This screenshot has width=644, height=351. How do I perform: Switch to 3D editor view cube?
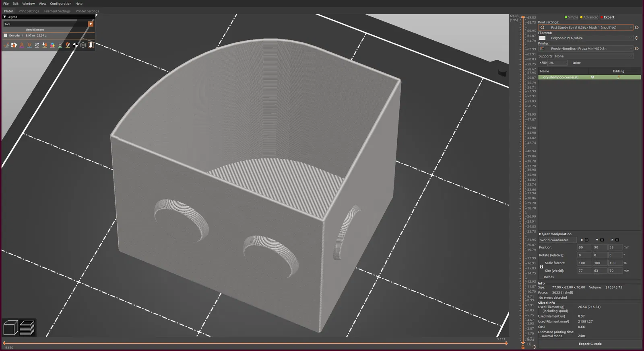[10, 328]
